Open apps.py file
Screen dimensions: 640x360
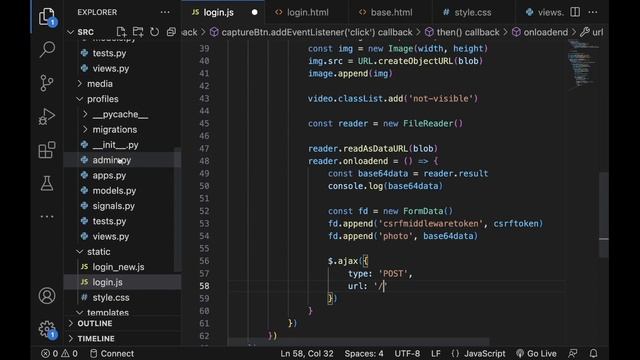109,176
